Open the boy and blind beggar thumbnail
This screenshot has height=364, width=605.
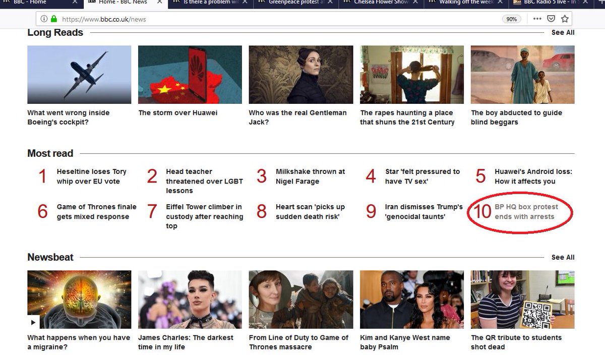pos(523,75)
